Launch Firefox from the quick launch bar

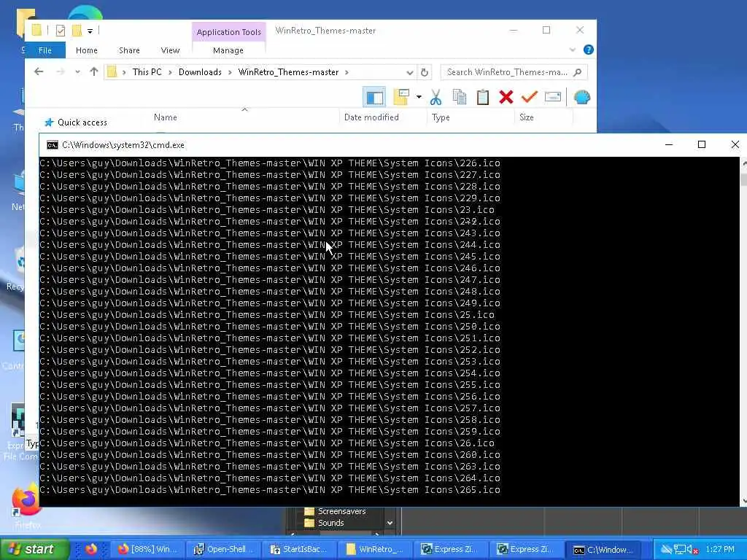click(x=91, y=549)
